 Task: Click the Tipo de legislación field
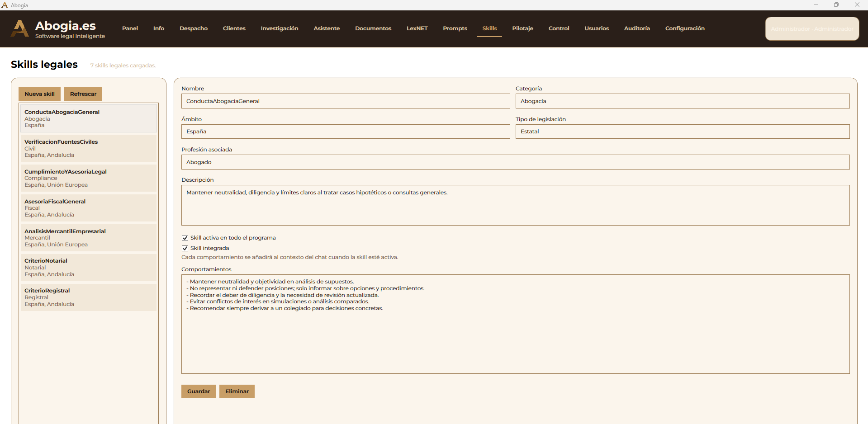(x=682, y=132)
